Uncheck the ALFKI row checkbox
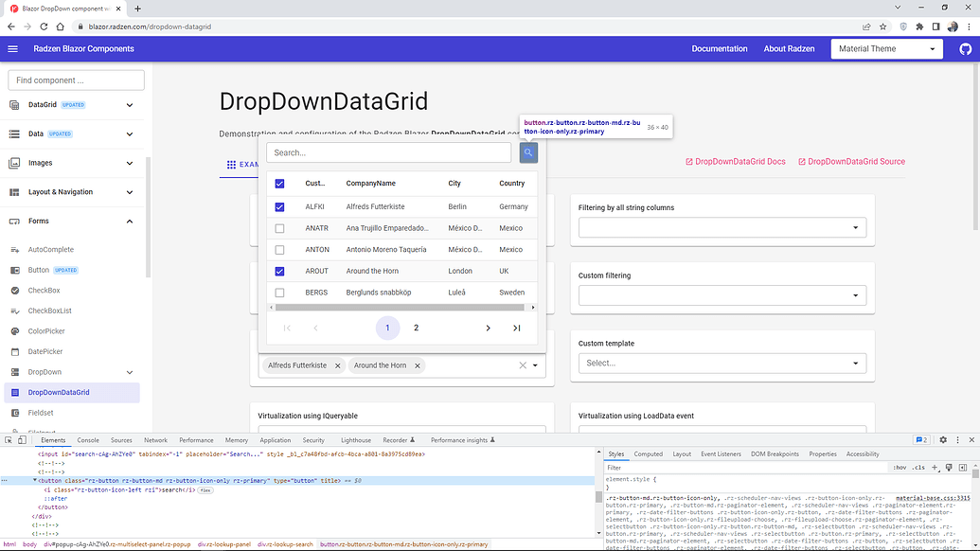The width and height of the screenshot is (980, 551). [x=279, y=206]
